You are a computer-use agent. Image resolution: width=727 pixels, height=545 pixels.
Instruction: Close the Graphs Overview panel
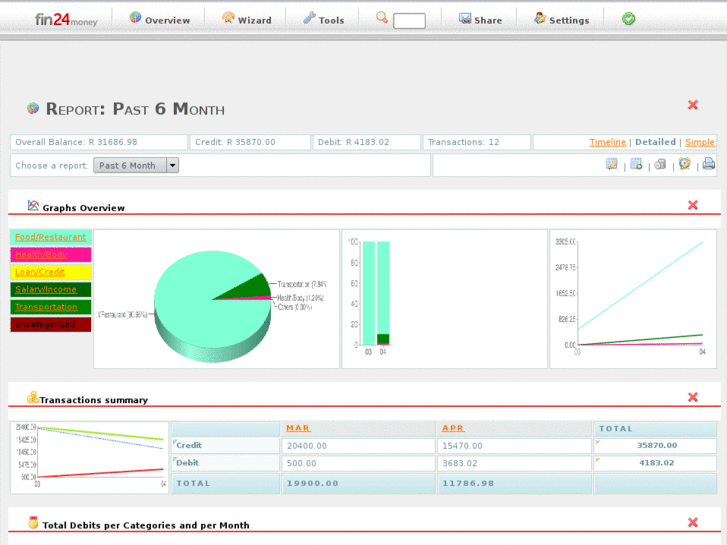click(x=692, y=205)
